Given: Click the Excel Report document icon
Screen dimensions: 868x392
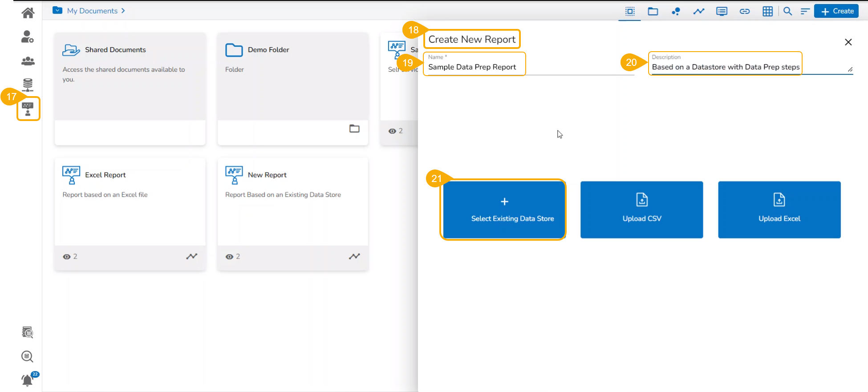Looking at the screenshot, I should click(x=71, y=175).
